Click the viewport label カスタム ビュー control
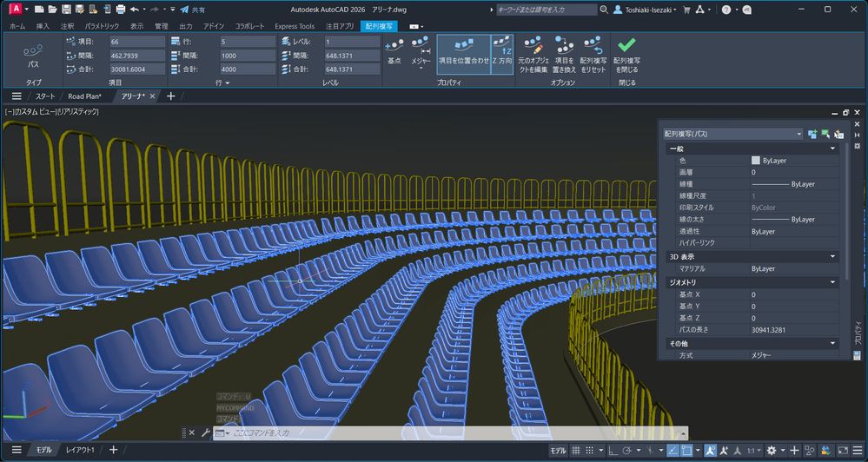 tap(34, 112)
